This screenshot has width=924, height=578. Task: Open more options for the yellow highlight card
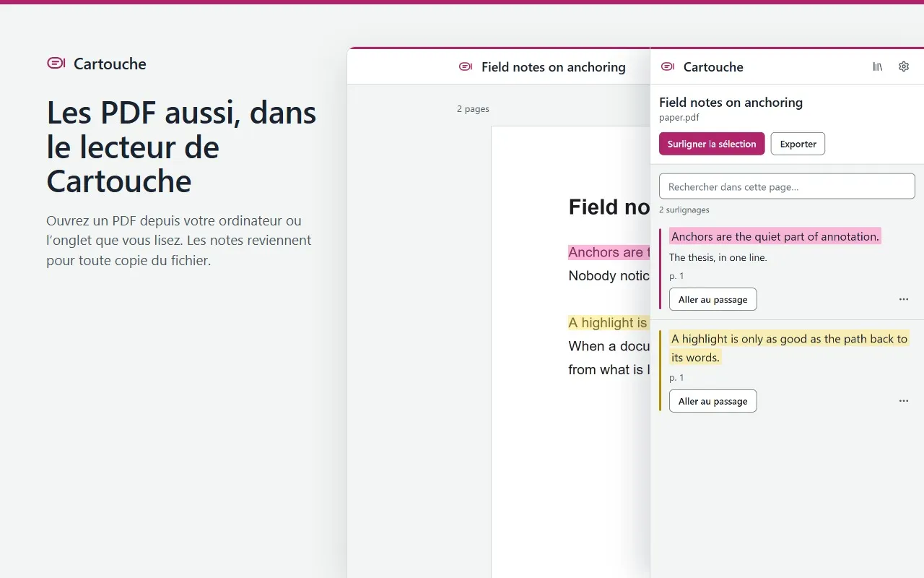pos(904,401)
